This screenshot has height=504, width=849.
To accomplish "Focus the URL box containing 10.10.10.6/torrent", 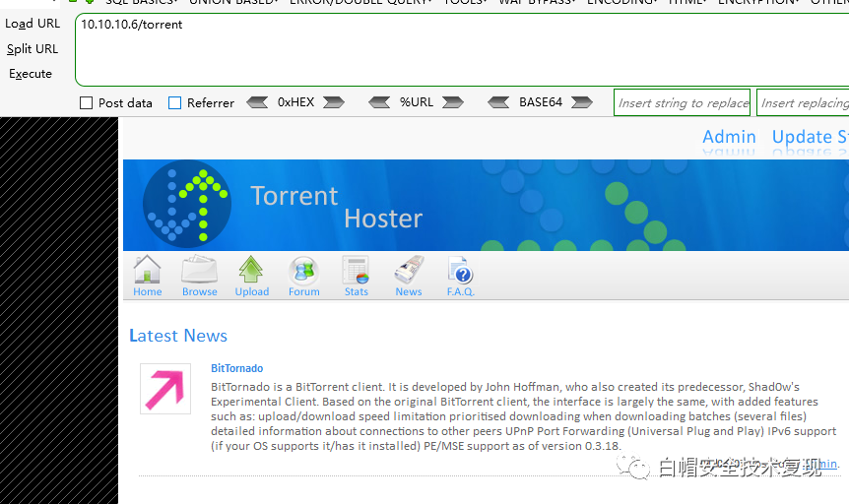I will [x=462, y=50].
